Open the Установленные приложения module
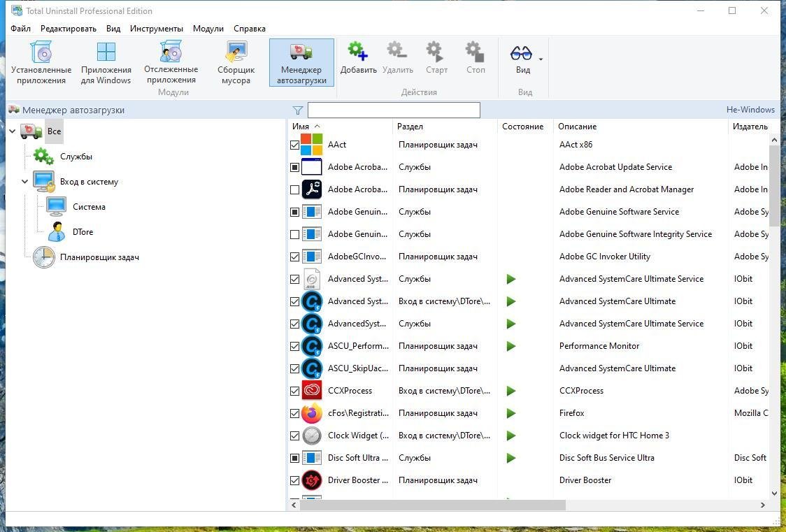786x532 pixels. click(41, 63)
